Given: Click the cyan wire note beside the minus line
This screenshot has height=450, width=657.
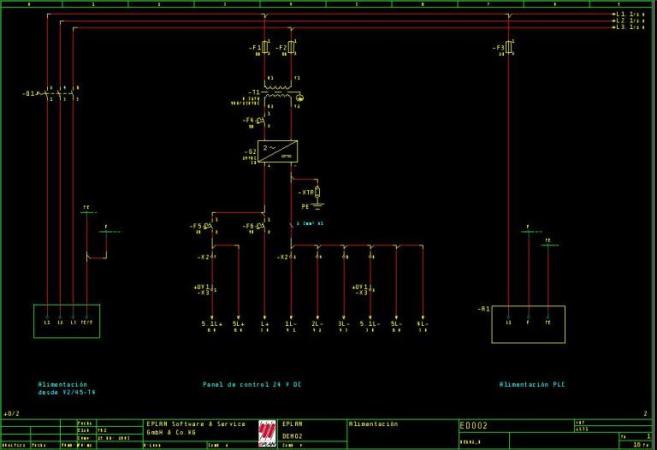Looking at the screenshot, I should (310, 223).
